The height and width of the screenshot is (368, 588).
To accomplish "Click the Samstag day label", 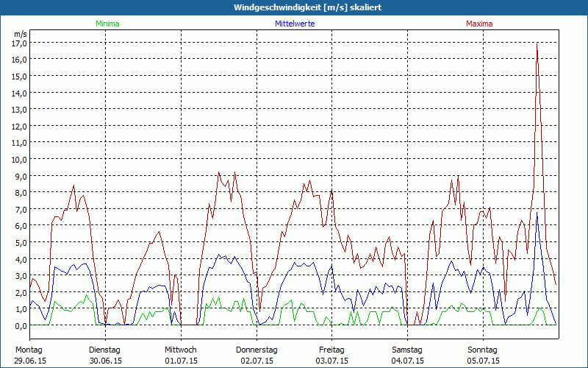I will (x=406, y=350).
